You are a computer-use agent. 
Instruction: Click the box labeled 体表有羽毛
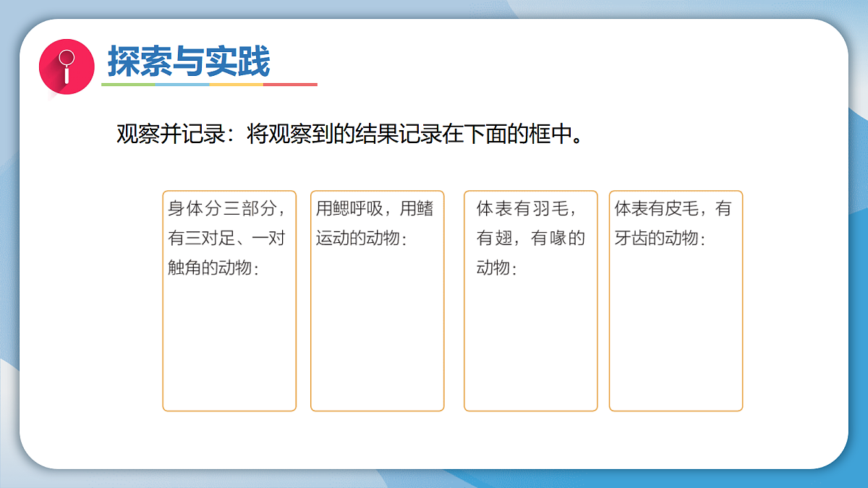530,301
